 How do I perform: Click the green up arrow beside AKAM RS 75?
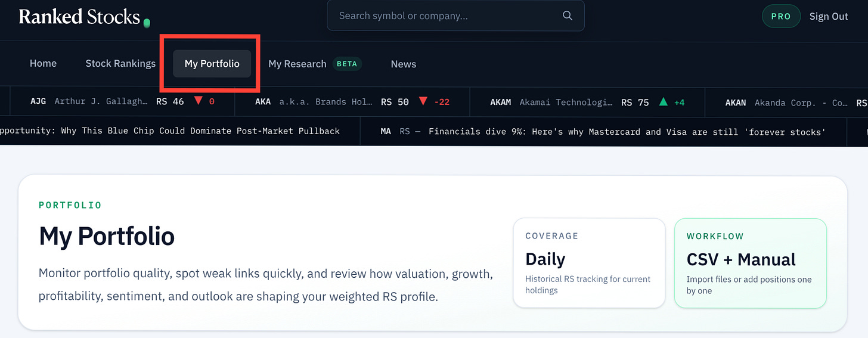point(664,101)
